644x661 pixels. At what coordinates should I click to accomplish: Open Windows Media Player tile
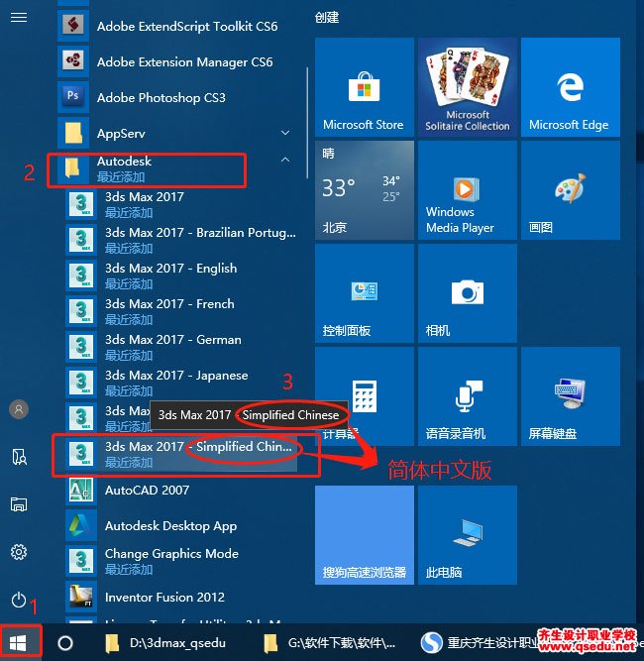pyautogui.click(x=468, y=190)
